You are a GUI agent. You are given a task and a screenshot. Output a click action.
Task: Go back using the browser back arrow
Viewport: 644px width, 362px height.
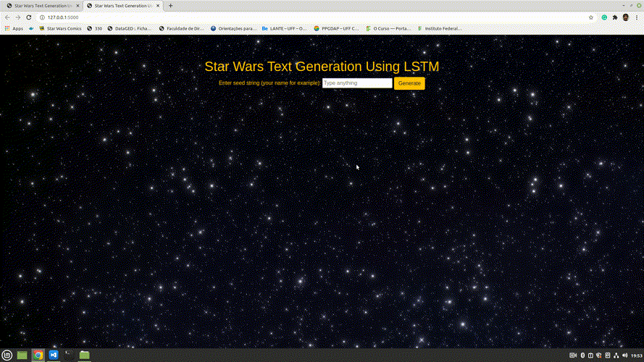point(7,17)
